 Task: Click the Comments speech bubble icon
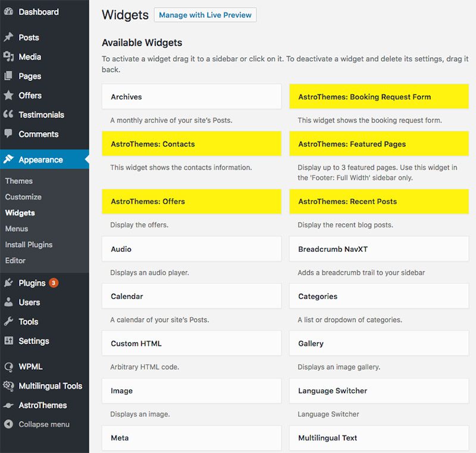[8, 133]
